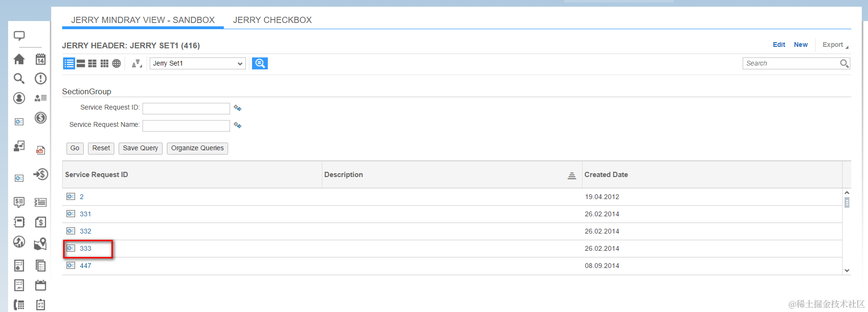This screenshot has width=868, height=312.
Task: Switch to the Jerry Checkbox tab
Action: [x=273, y=20]
